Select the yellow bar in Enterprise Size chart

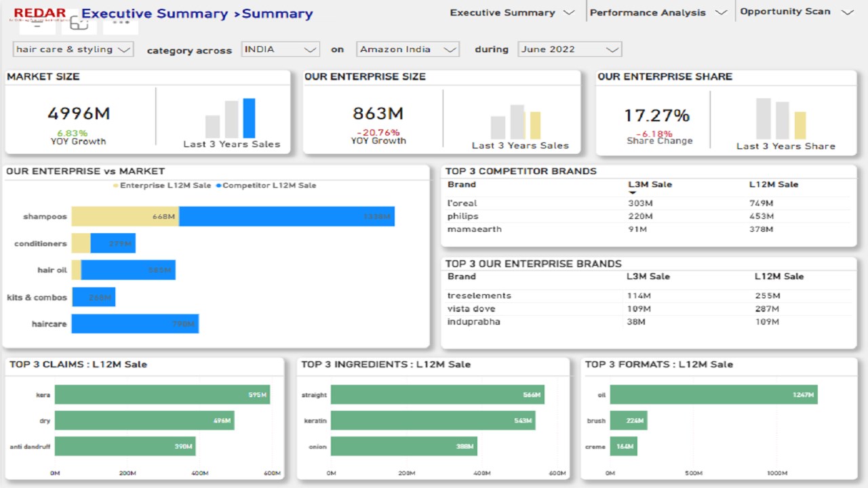pyautogui.click(x=535, y=125)
